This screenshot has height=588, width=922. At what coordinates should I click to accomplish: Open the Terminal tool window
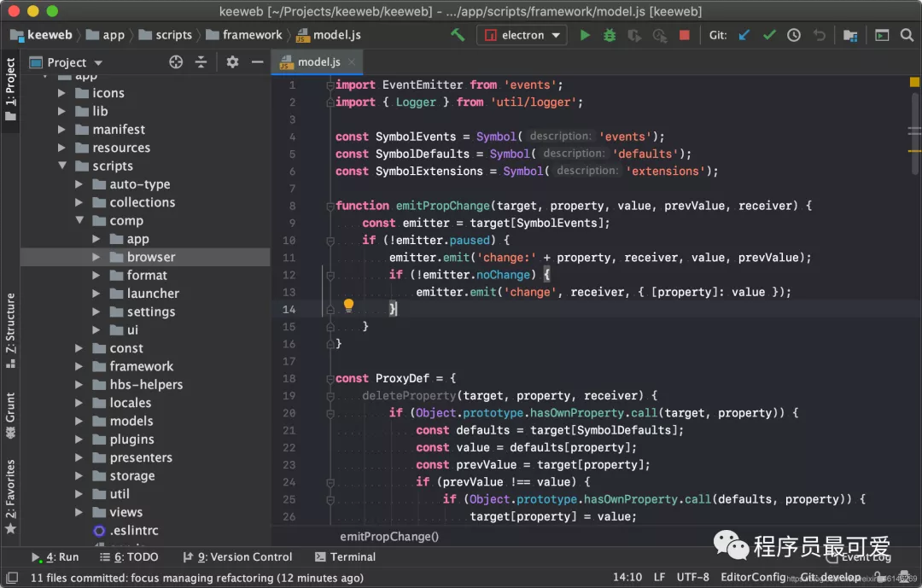click(x=345, y=556)
